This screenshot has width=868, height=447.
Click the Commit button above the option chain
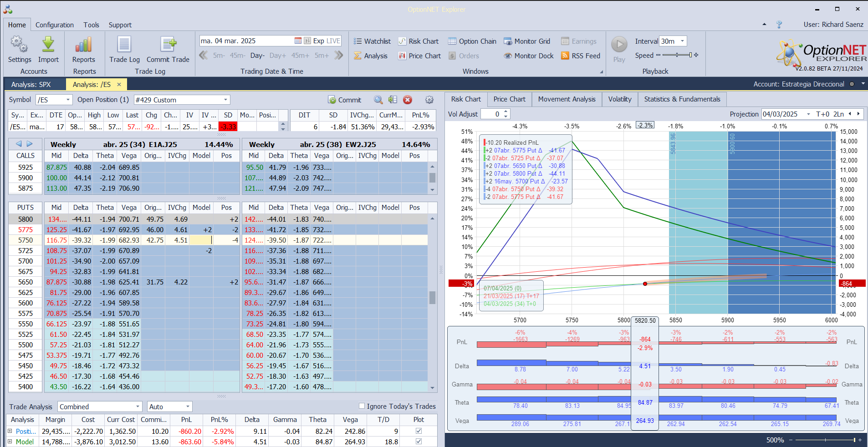click(345, 100)
